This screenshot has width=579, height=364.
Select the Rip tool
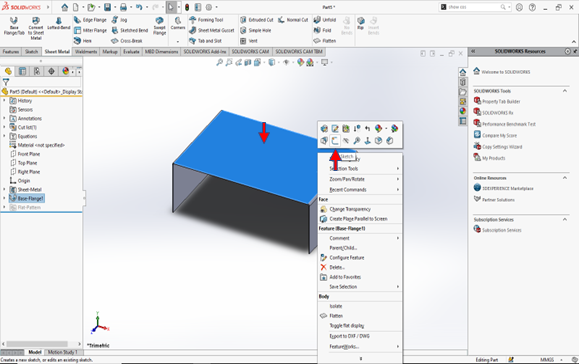(361, 23)
